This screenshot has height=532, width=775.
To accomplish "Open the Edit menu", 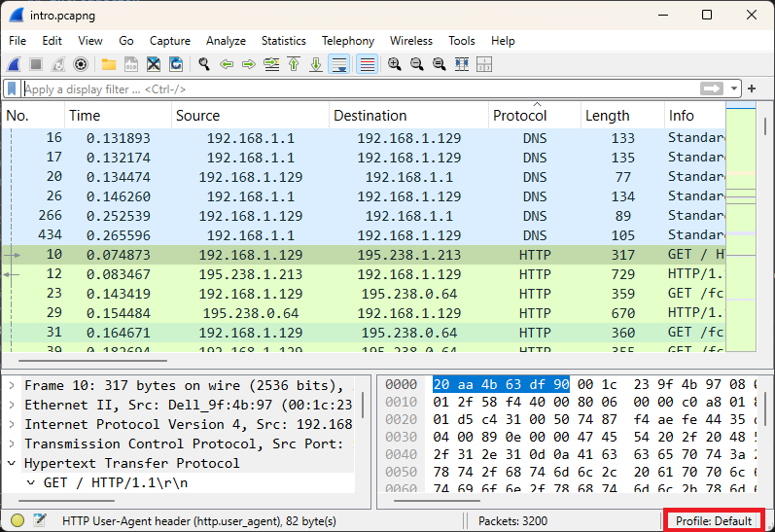I will [52, 41].
